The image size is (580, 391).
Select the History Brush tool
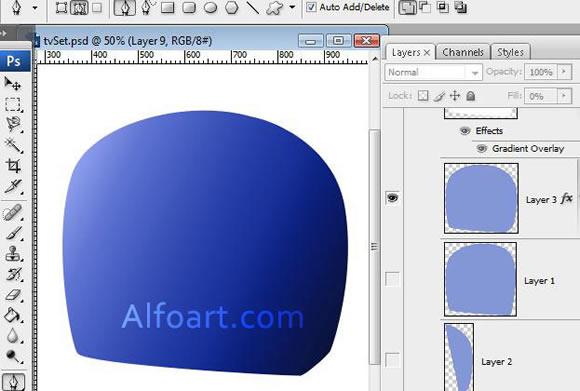(x=13, y=274)
